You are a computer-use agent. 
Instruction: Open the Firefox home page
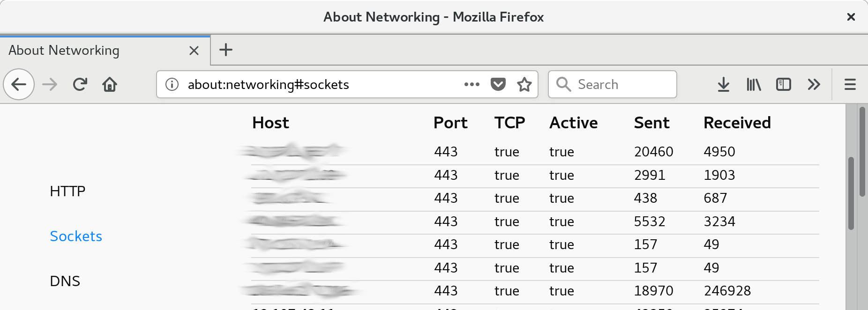click(x=110, y=84)
